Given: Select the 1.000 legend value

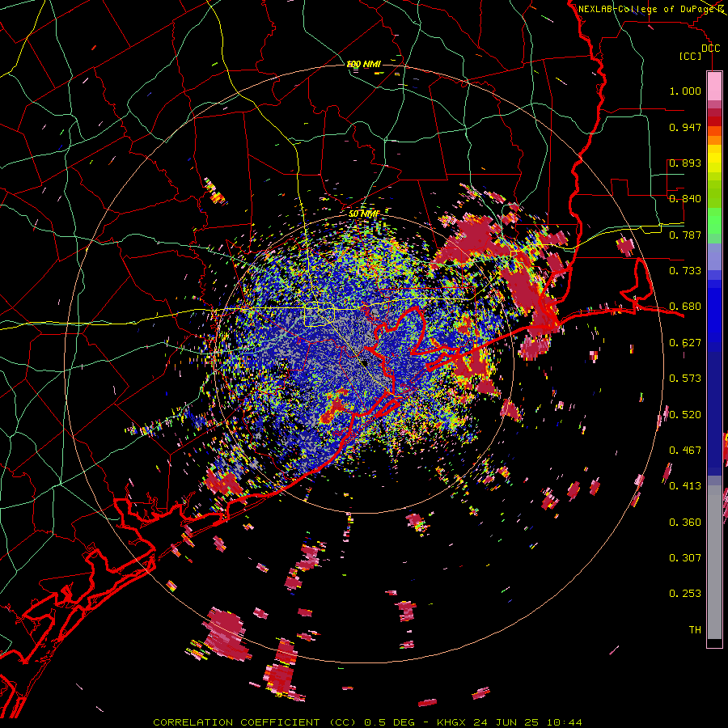Looking at the screenshot, I should (685, 91).
